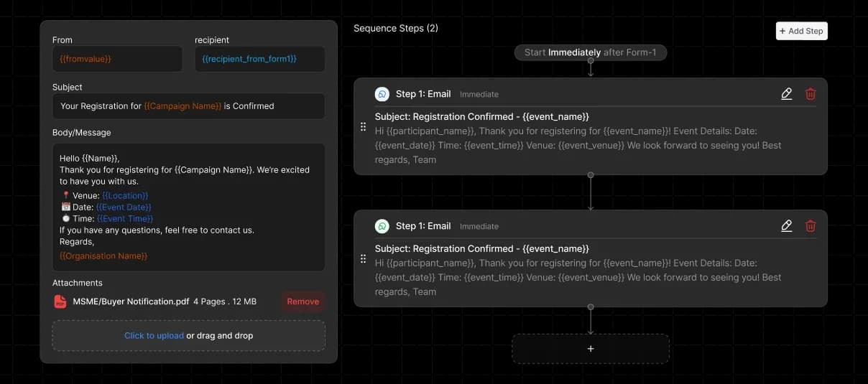The width and height of the screenshot is (868, 384).
Task: Click the empty plus placeholder to add step
Action: pyautogui.click(x=591, y=349)
